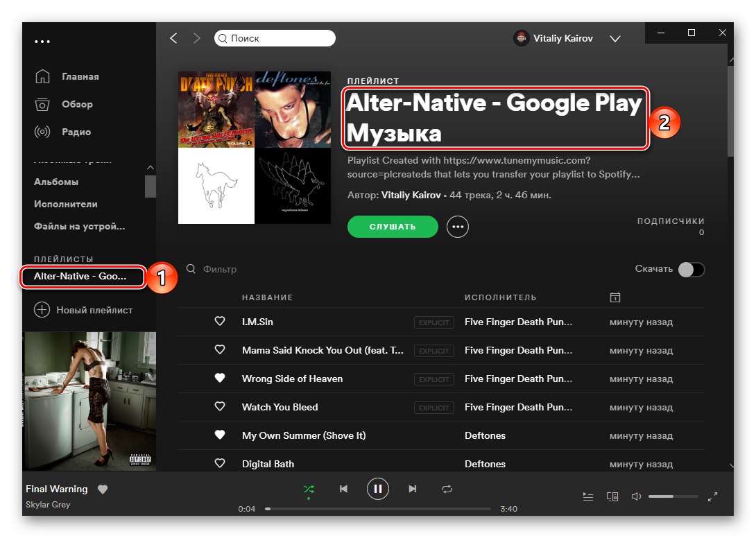Viewport: 756px width, 538px height.
Task: Open Файлы на устройстве section
Action: pyautogui.click(x=79, y=226)
